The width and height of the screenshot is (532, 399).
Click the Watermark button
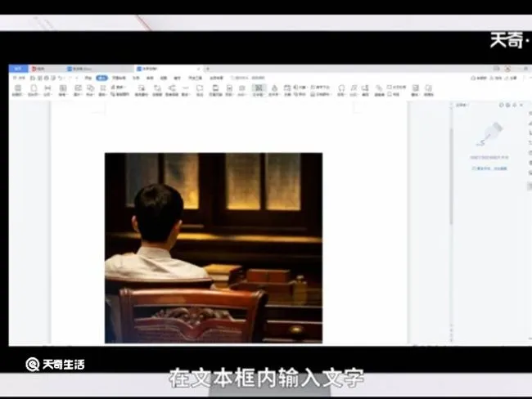click(x=242, y=91)
